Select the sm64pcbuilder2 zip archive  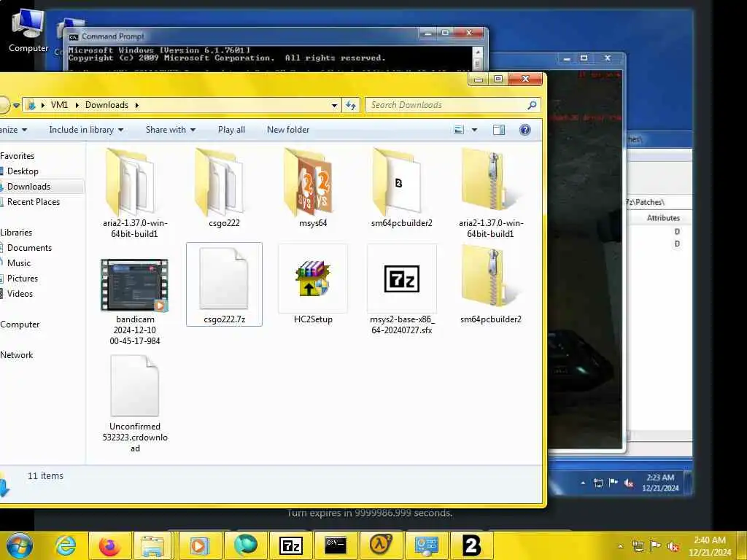coord(491,284)
